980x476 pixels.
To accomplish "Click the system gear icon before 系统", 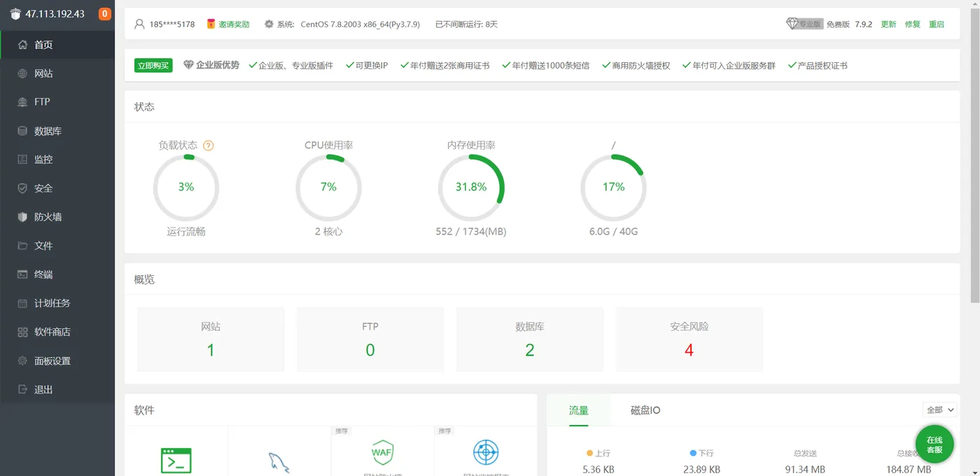I will [269, 24].
